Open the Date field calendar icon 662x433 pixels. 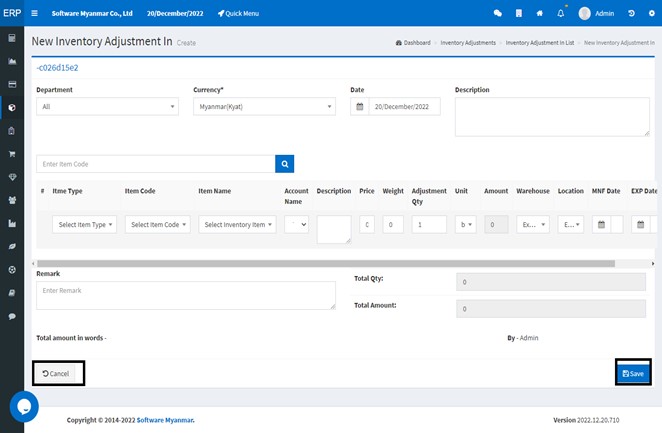coord(360,106)
